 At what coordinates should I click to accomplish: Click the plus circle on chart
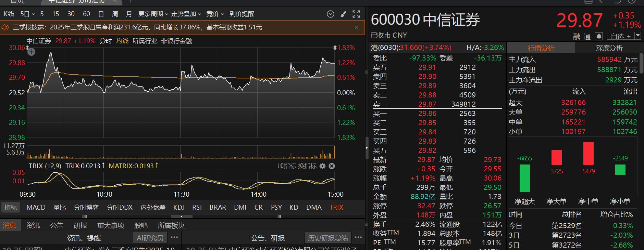31,52
